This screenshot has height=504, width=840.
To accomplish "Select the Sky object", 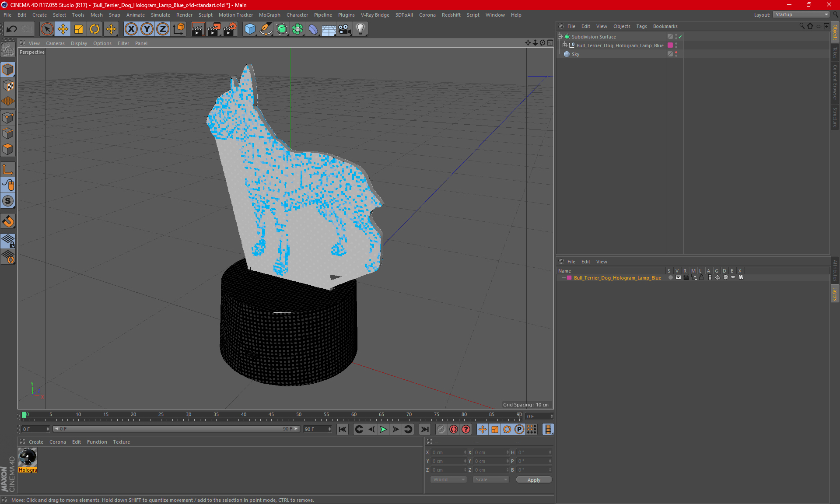I will 575,54.
